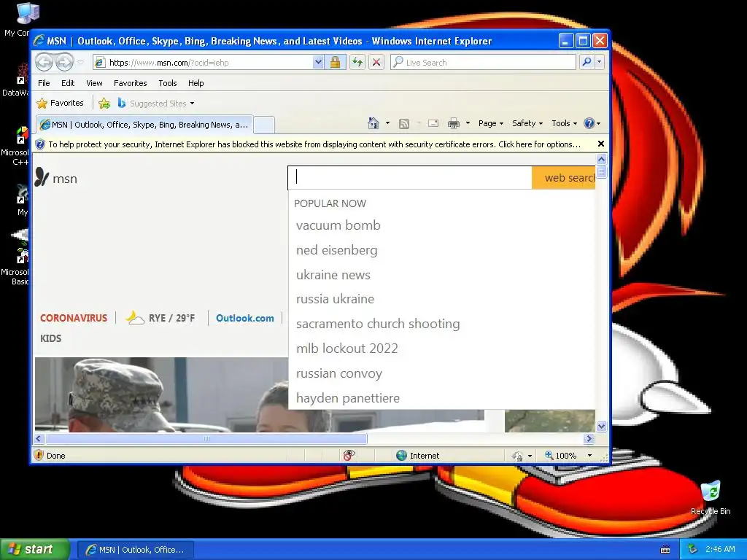This screenshot has height=560, width=747.
Task: Open the Outlook.com link
Action: (x=245, y=318)
